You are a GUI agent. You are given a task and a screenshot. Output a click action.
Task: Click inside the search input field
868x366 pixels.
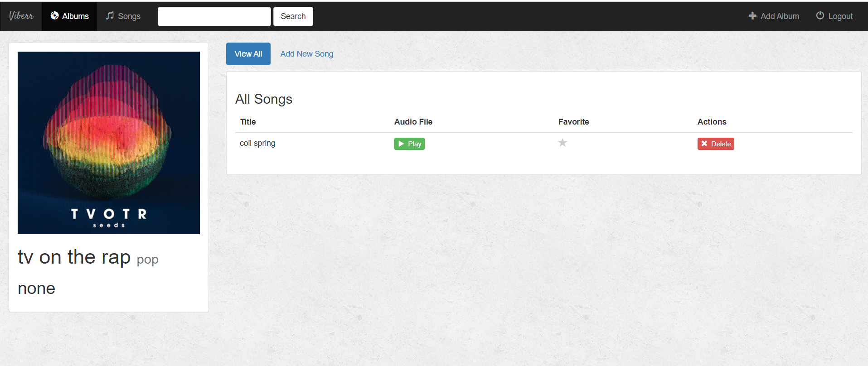pyautogui.click(x=214, y=16)
